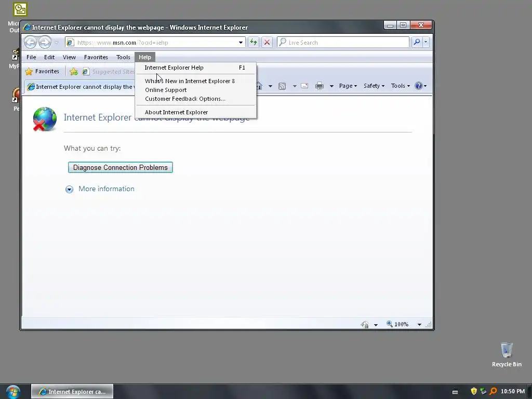Image resolution: width=532 pixels, height=399 pixels.
Task: Expand the Feeds dropdown arrow
Action: tap(295, 86)
